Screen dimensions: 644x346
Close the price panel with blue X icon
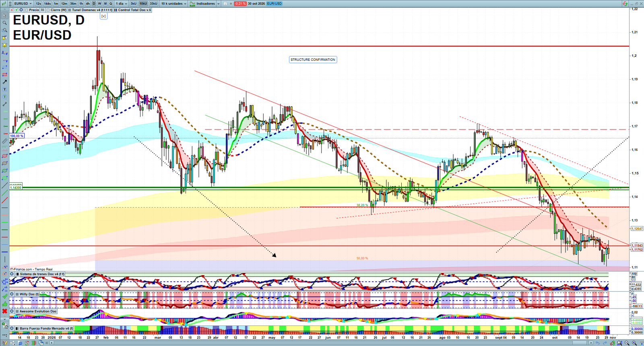(x=21, y=10)
